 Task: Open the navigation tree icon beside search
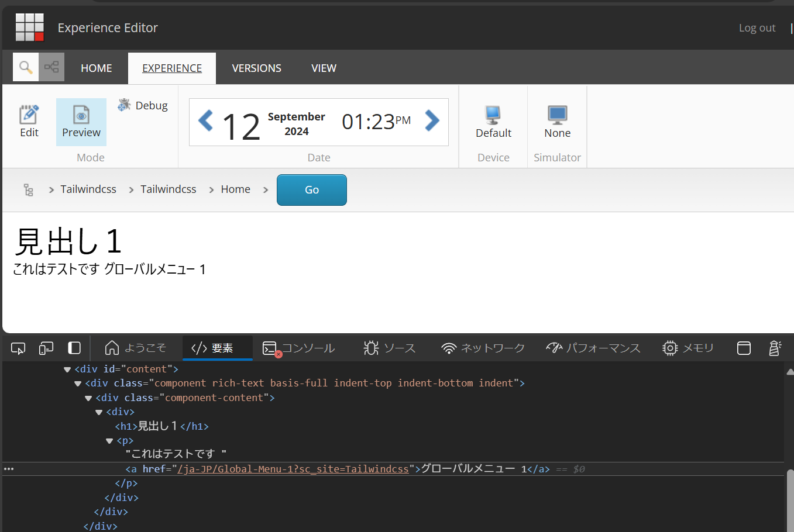tap(51, 67)
